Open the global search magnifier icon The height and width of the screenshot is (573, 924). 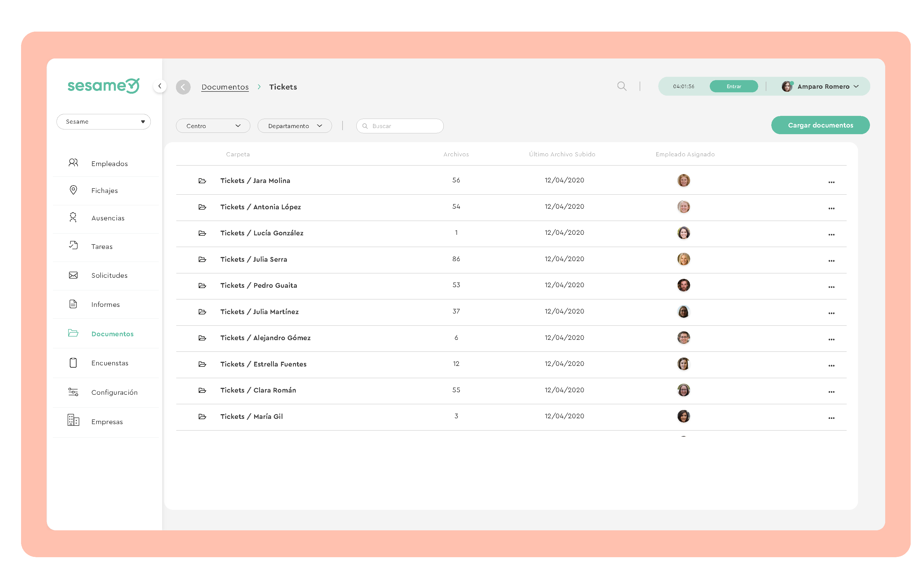point(621,86)
